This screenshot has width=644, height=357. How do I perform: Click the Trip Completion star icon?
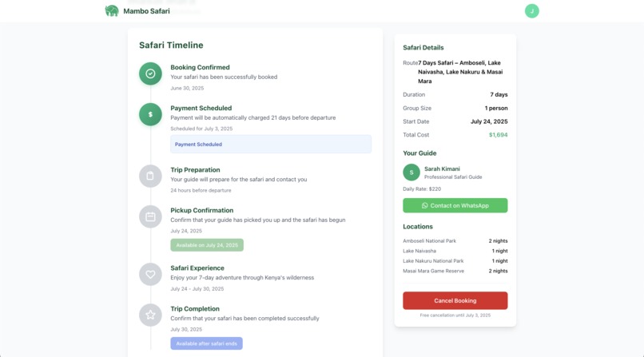pyautogui.click(x=150, y=315)
